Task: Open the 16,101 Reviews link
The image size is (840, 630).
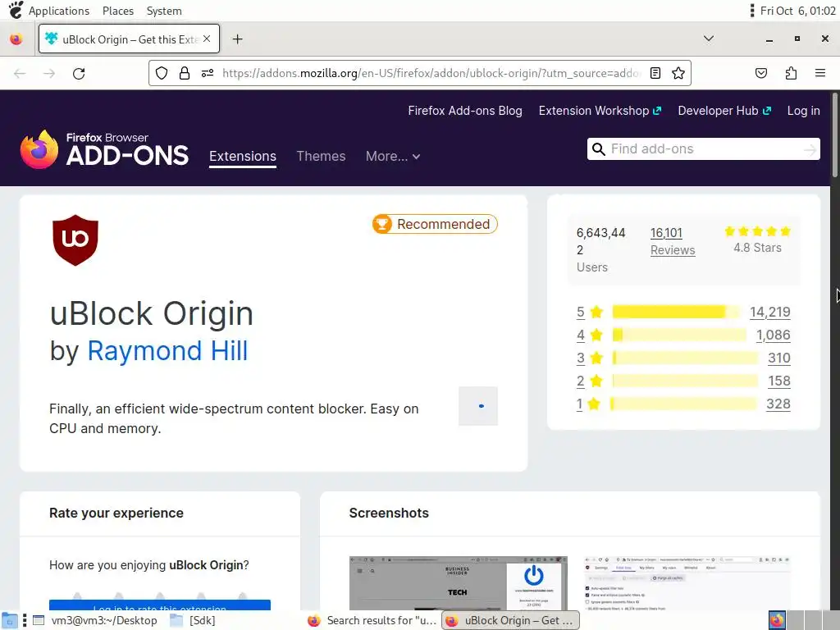Action: (x=673, y=242)
